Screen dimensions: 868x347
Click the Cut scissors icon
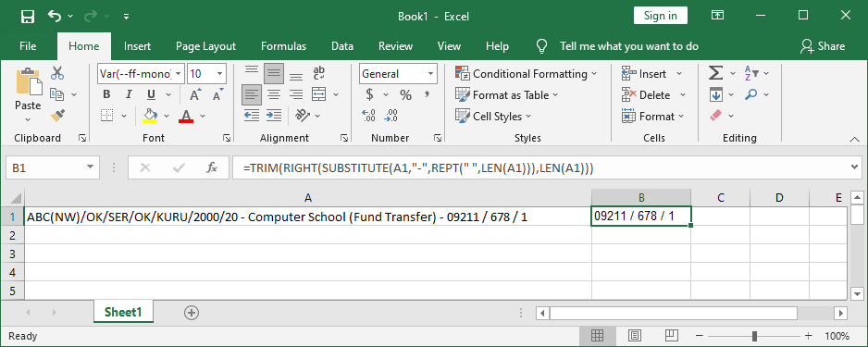[57, 73]
